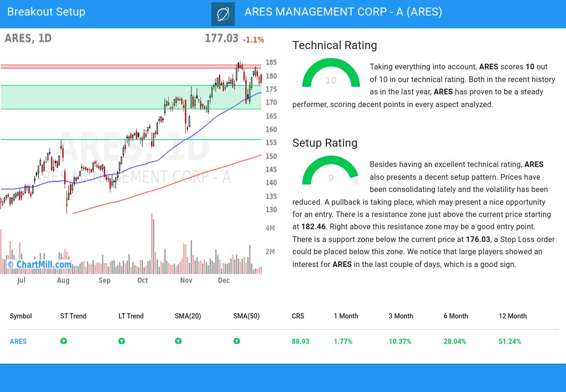Screen dimensions: 566x392
Task: Click the SMA(20) up arrow icon
Action: (178, 341)
